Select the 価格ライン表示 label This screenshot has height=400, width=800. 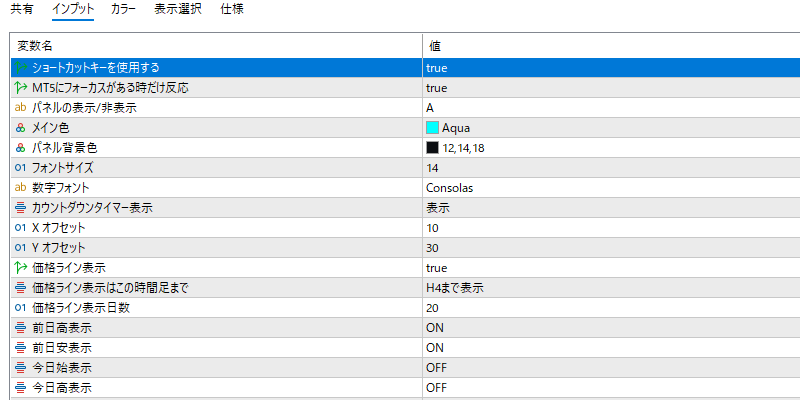69,268
